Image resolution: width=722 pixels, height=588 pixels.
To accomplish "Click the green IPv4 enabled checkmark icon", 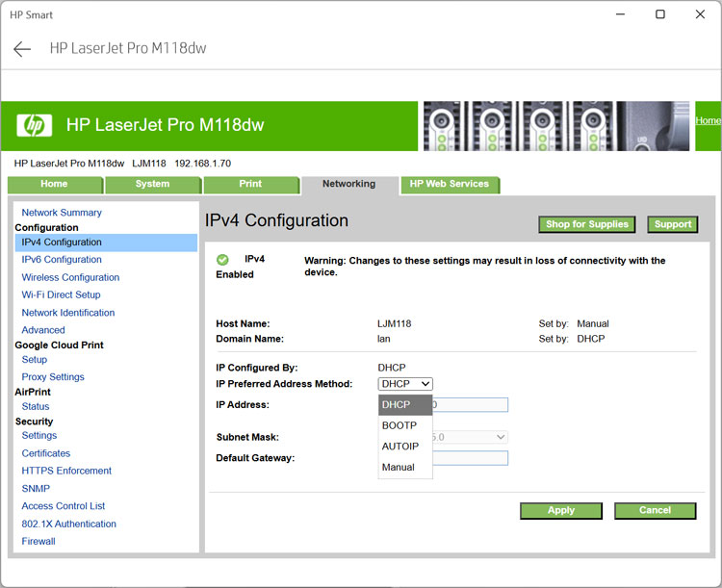I will [222, 260].
